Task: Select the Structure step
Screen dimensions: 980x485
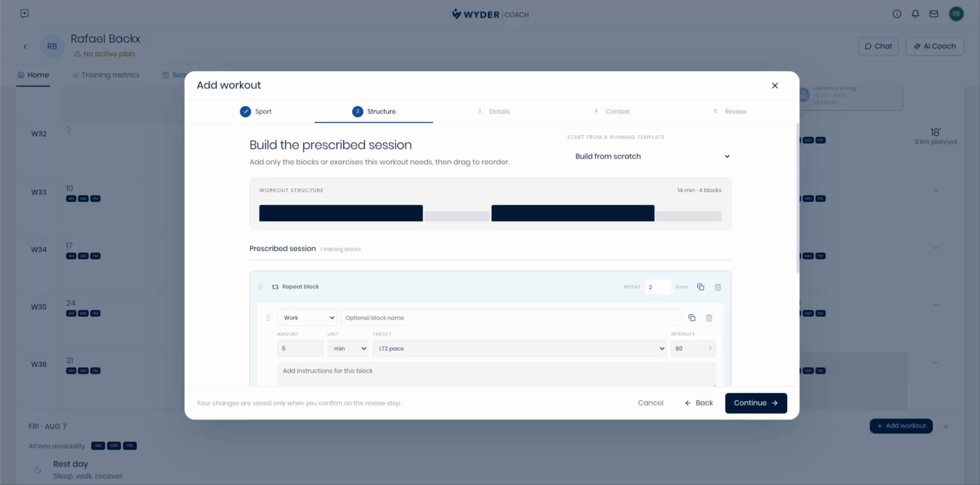Action: [374, 112]
